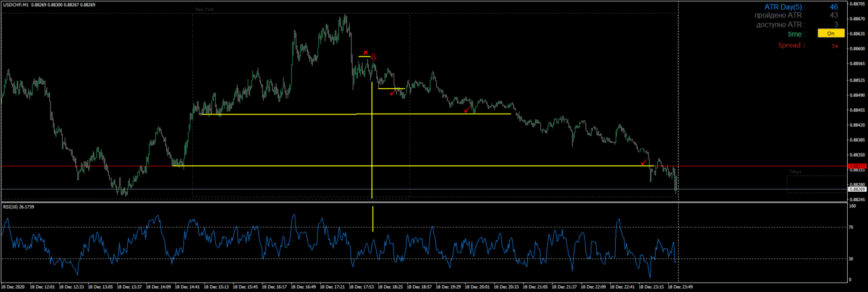Click the RSI scale value 100

853,207
